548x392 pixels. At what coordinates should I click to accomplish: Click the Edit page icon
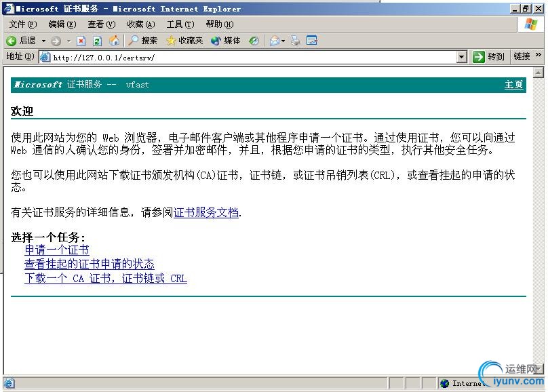click(312, 41)
